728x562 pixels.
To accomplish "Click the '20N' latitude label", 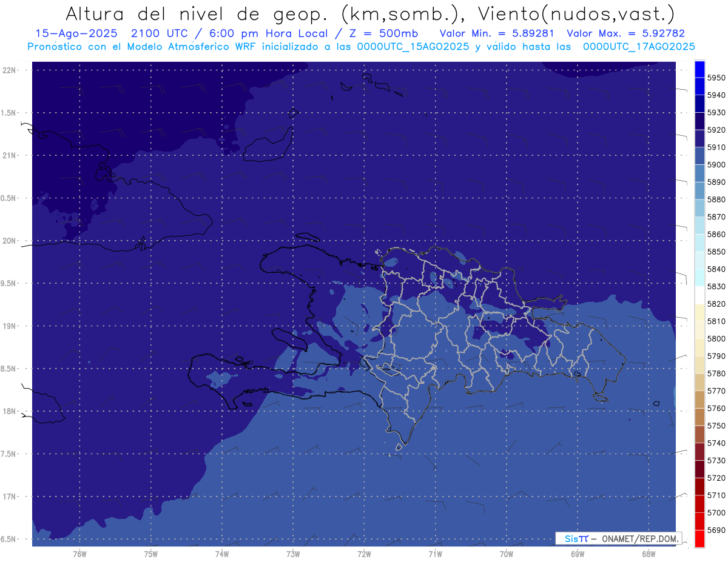I will tap(9, 241).
